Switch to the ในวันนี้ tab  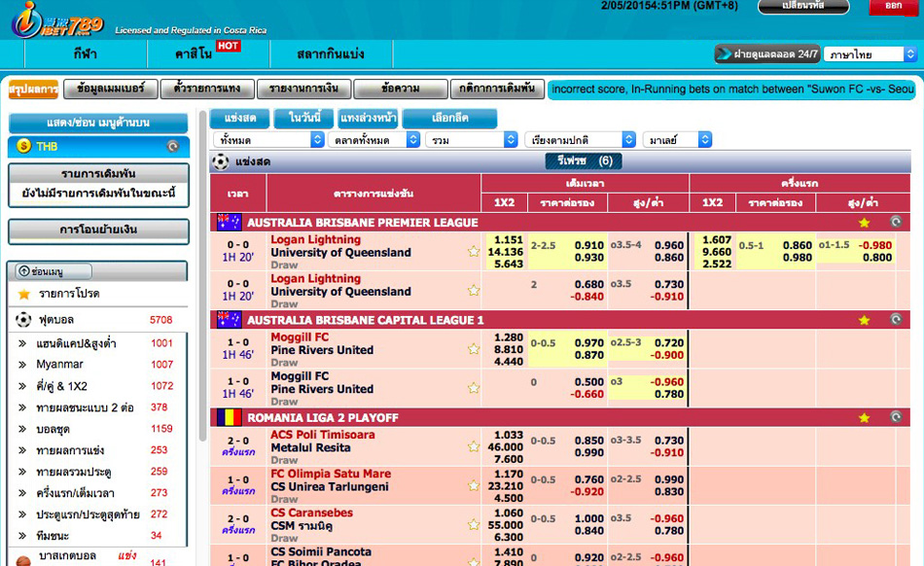click(298, 119)
